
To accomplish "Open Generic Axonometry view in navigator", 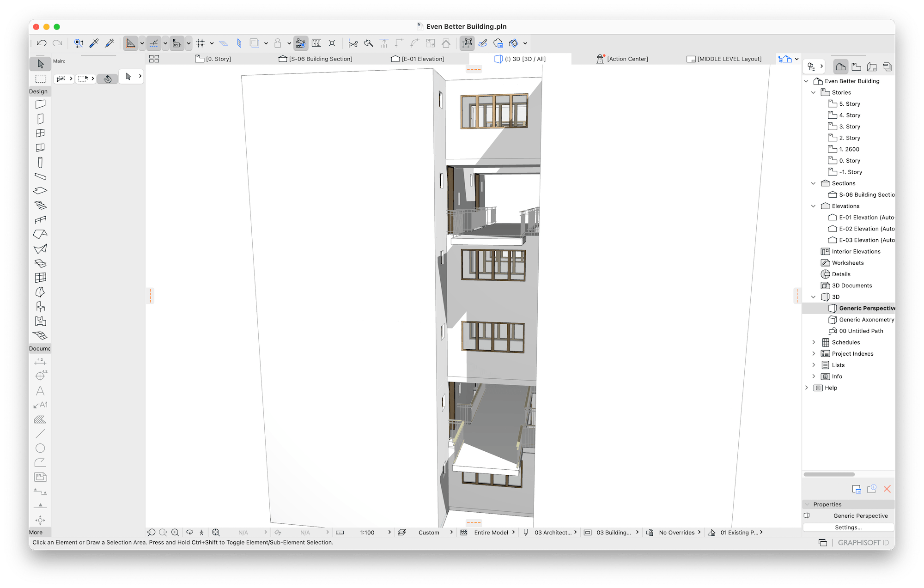I will [866, 320].
